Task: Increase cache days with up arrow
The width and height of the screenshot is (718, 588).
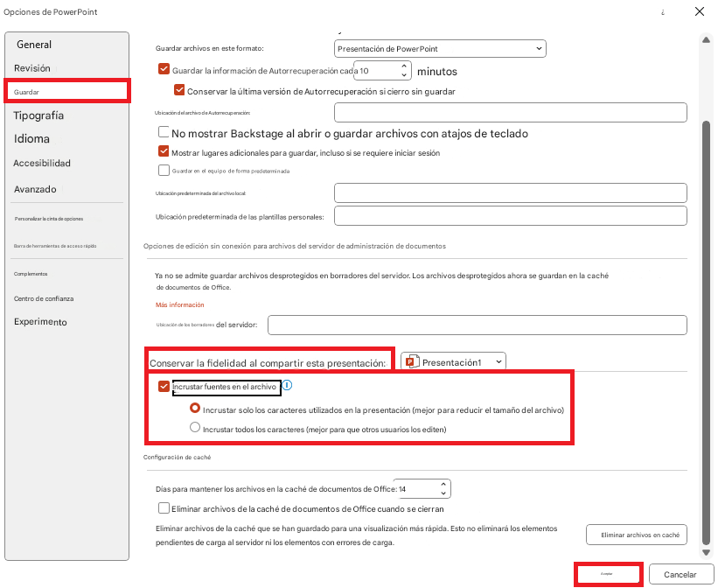Action: click(443, 485)
